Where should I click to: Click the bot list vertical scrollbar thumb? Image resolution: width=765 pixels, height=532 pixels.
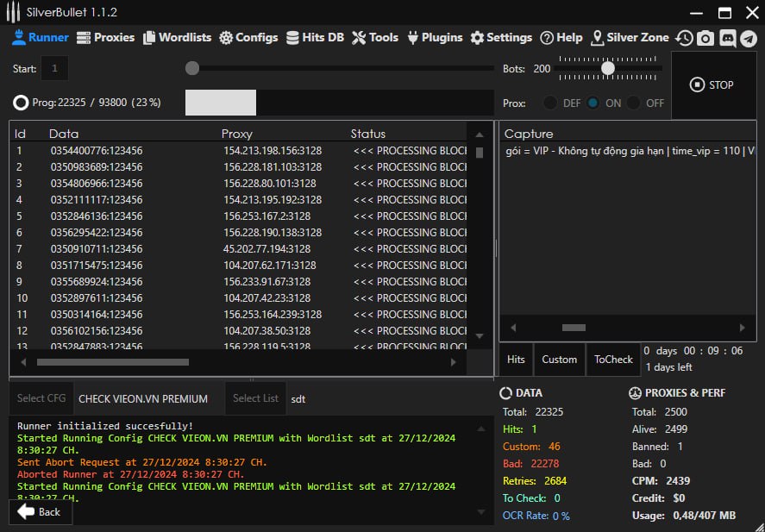tap(480, 153)
